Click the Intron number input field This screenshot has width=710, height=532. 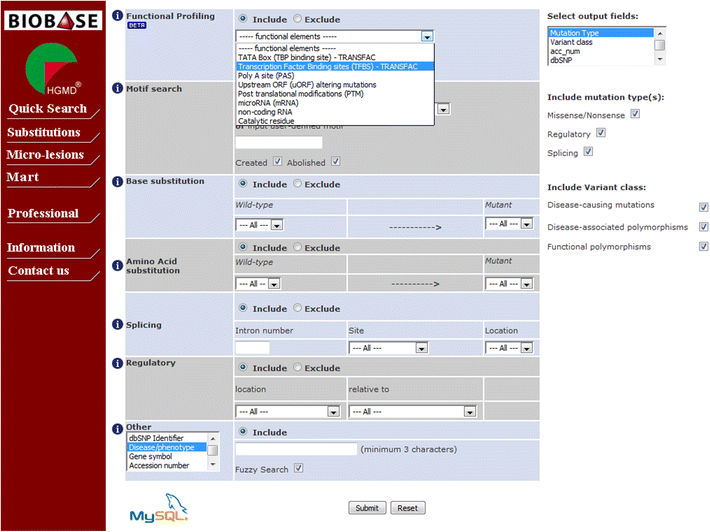(x=252, y=348)
